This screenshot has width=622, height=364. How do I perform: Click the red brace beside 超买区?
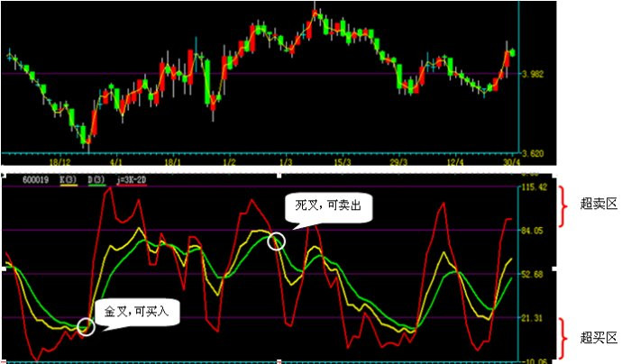(566, 338)
